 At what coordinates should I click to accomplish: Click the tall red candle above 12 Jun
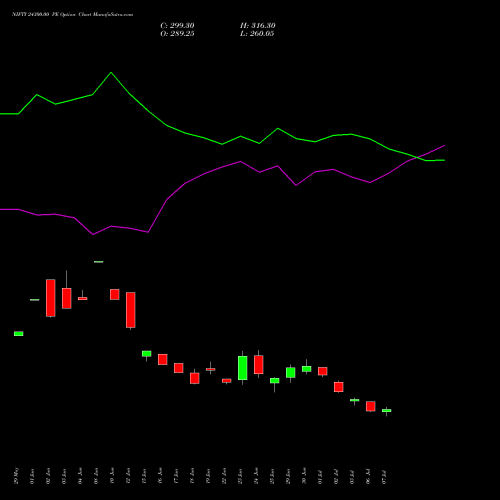click(131, 310)
